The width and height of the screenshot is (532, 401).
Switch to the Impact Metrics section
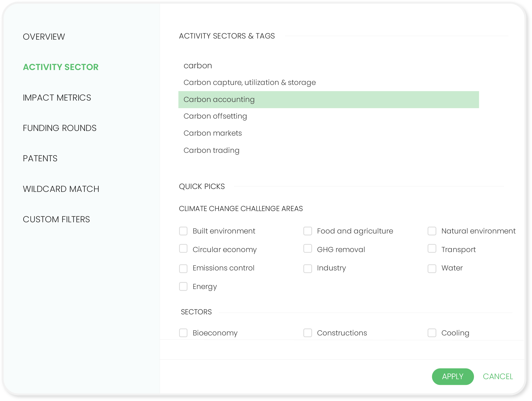[57, 97]
